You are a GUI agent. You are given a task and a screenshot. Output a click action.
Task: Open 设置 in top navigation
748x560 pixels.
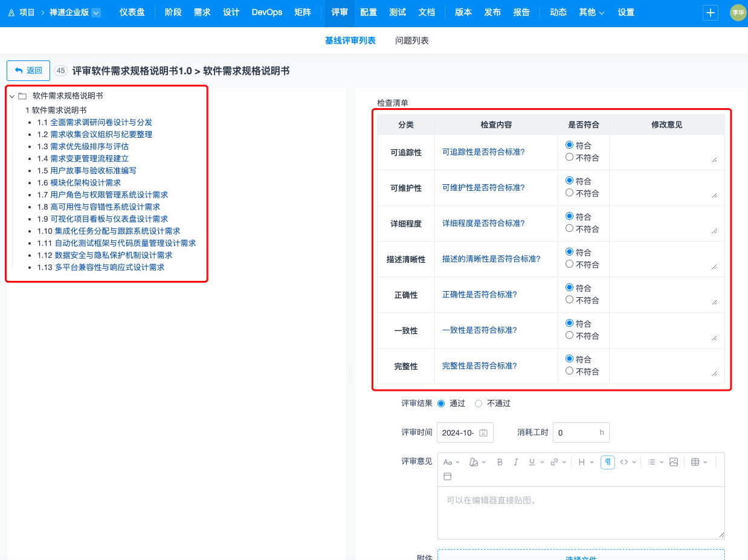pyautogui.click(x=626, y=12)
